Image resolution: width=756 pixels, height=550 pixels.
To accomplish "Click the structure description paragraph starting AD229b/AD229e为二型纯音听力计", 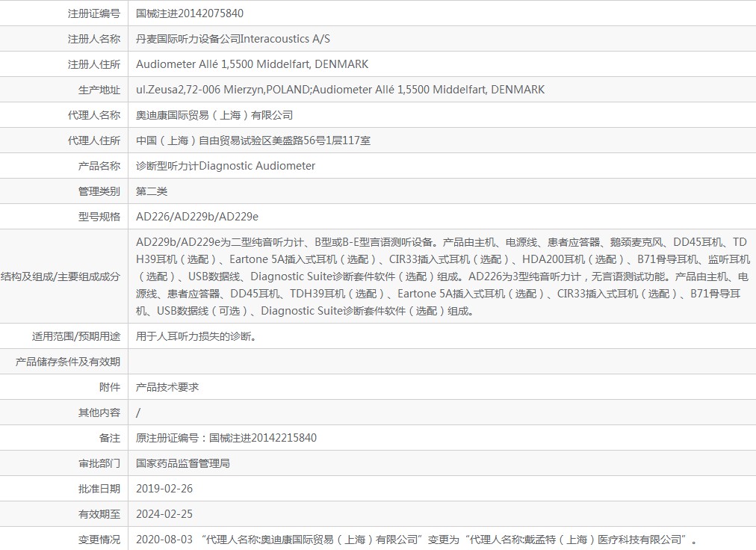I will coord(442,276).
